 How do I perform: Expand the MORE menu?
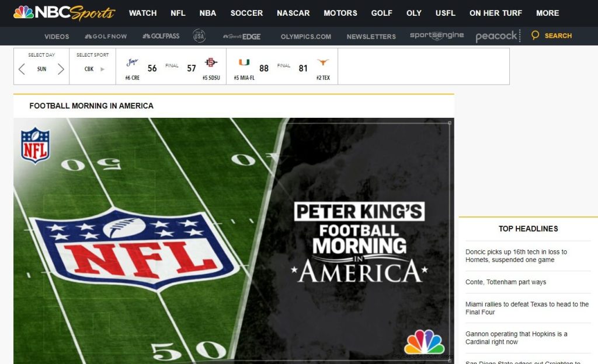click(548, 13)
